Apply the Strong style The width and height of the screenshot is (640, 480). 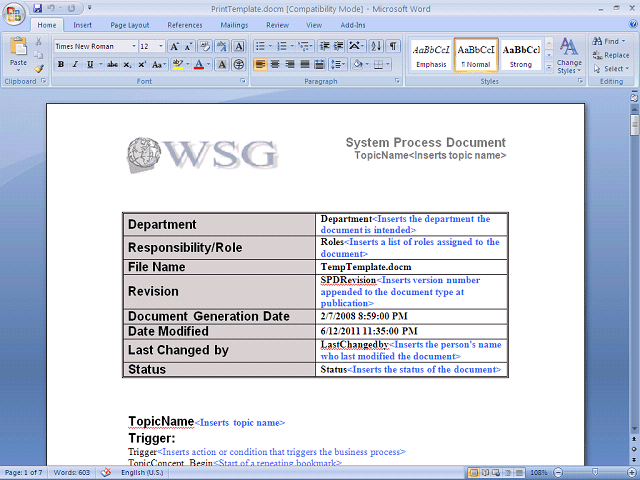[521, 55]
